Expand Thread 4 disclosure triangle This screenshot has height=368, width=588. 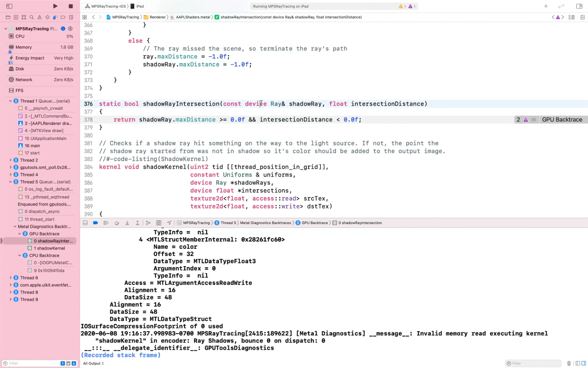click(x=11, y=175)
